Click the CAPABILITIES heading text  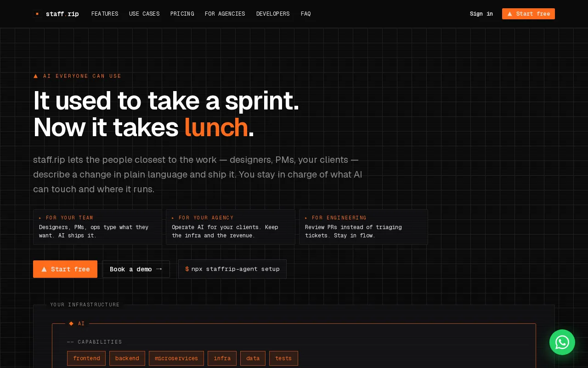click(x=100, y=342)
